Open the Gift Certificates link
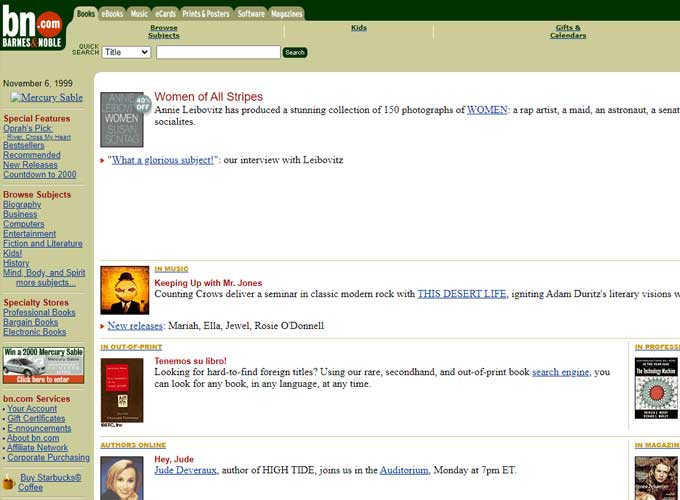Viewport: 680px width, 500px height. [36, 418]
